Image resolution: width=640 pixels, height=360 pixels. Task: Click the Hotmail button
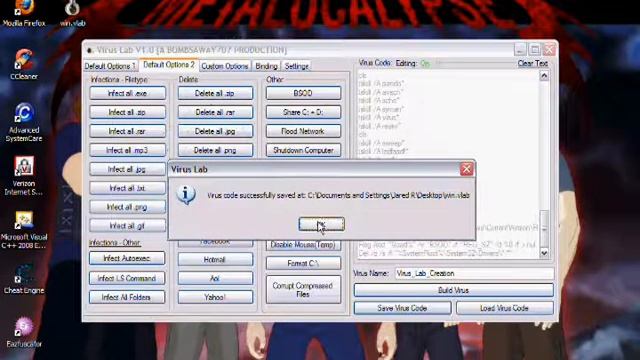[x=215, y=260]
